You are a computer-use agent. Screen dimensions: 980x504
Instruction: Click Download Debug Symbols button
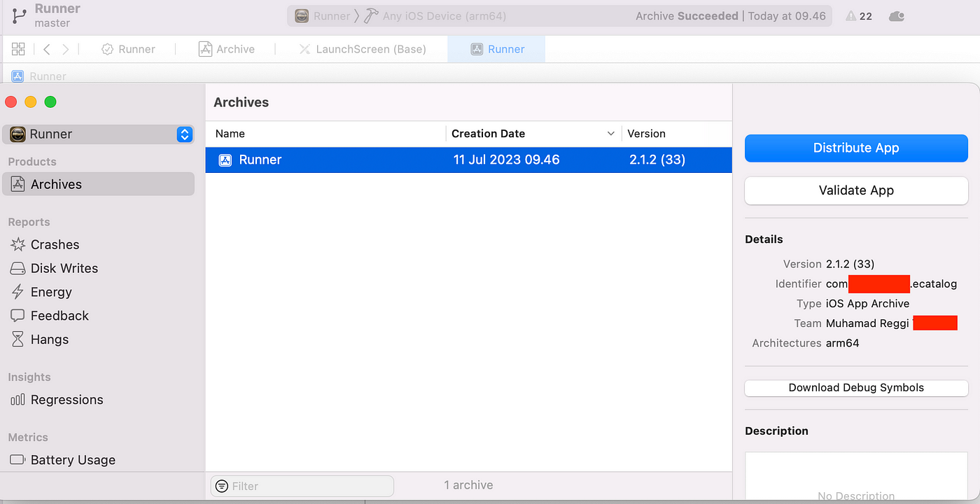[x=856, y=388]
